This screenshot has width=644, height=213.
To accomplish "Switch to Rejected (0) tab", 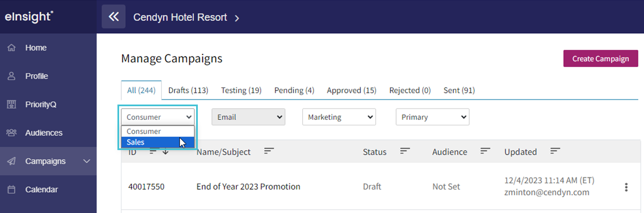I will coord(410,90).
